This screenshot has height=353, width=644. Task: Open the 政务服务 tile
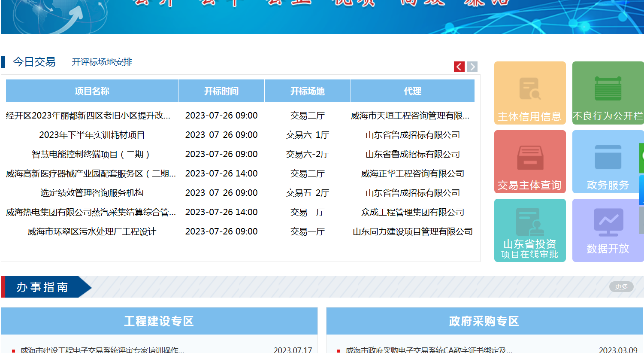click(607, 161)
